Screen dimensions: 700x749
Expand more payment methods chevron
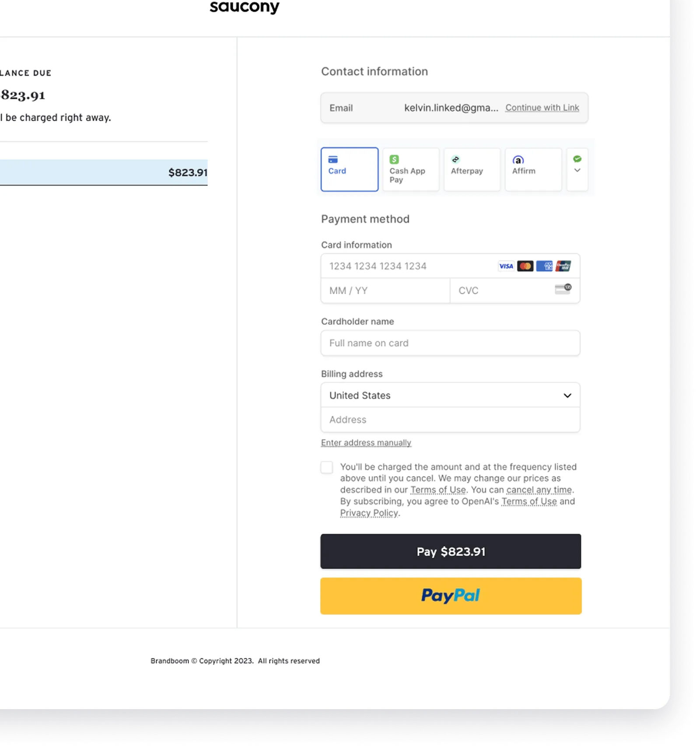pos(577,170)
